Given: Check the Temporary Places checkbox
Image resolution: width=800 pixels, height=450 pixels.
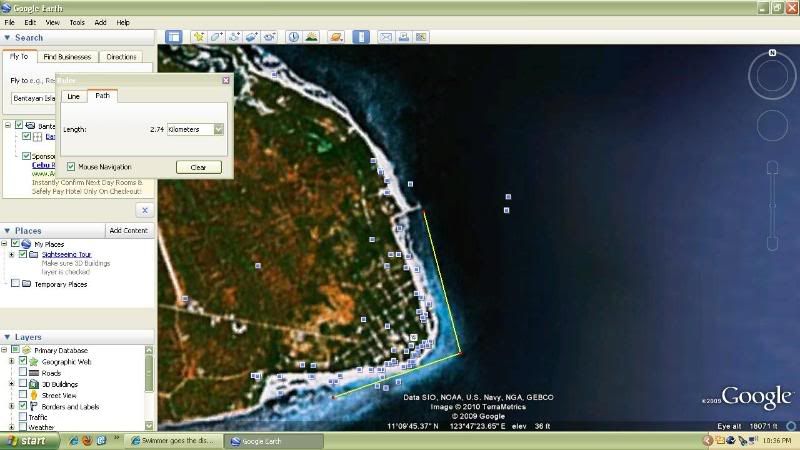Looking at the screenshot, I should coord(15,283).
